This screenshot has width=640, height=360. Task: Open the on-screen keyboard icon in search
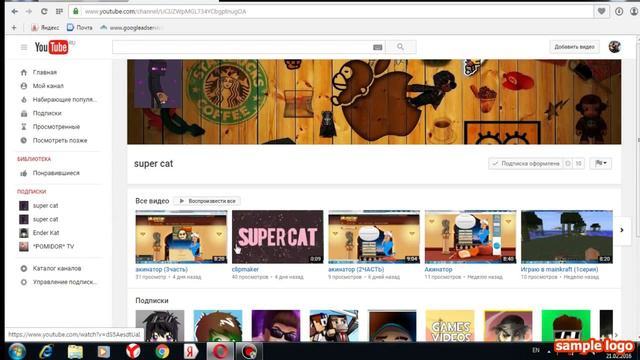pos(378,47)
